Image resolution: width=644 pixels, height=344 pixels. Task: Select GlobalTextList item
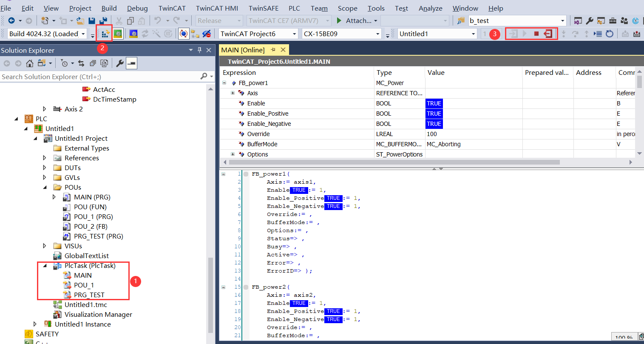[x=87, y=256]
